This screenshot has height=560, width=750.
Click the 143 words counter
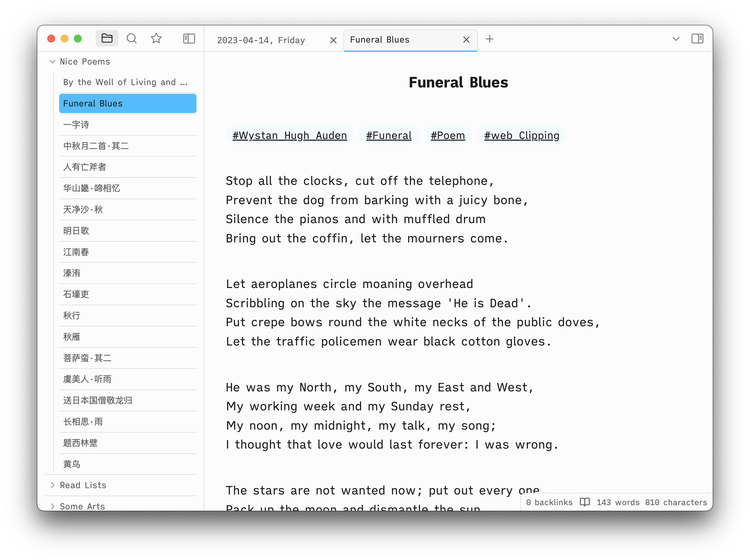click(618, 502)
